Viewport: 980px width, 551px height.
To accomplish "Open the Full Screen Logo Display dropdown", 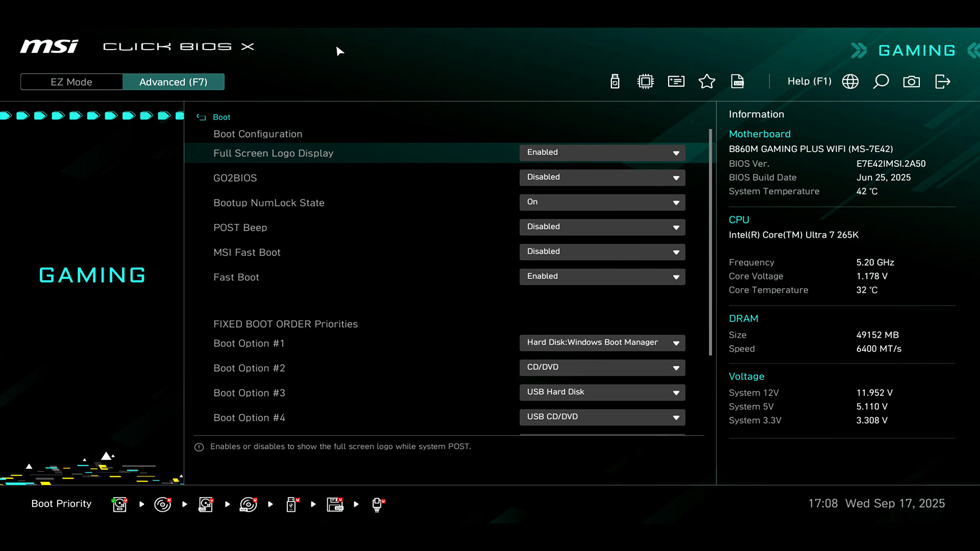I will (602, 153).
